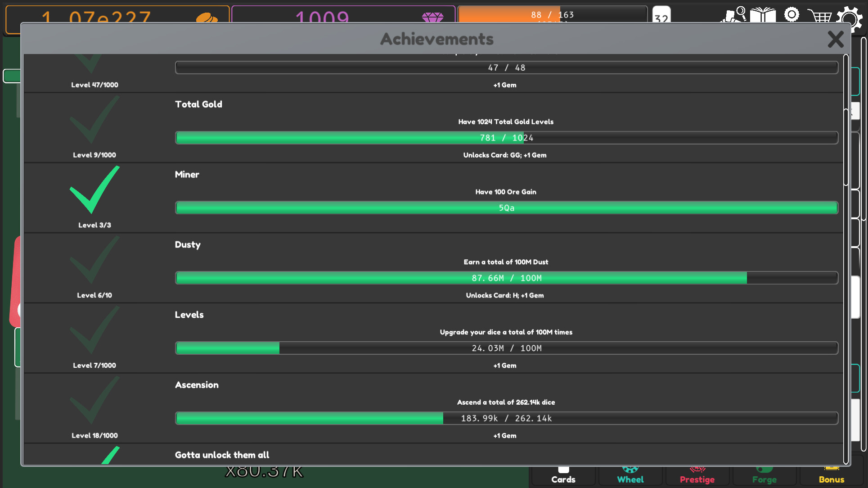Click the magnifying glass statistics icon
The height and width of the screenshot is (488, 868).
[x=733, y=14]
